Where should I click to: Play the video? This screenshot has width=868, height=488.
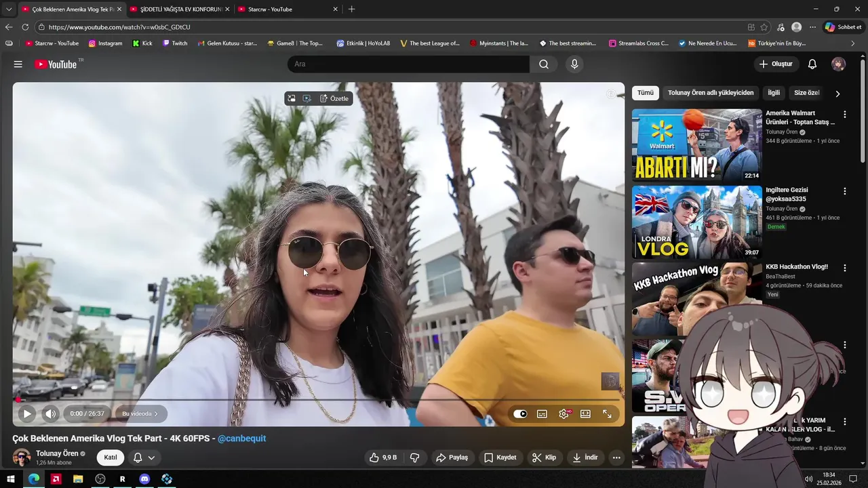[26, 413]
